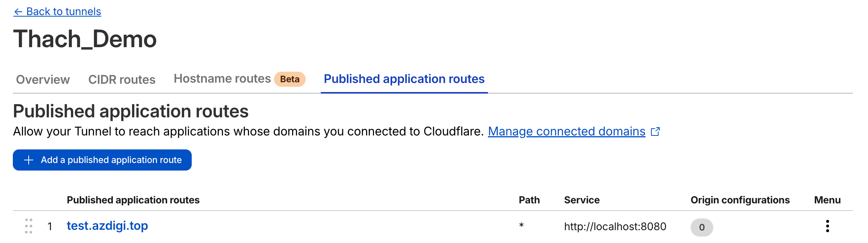
Task: Click the plus icon on Add route button
Action: click(x=28, y=160)
